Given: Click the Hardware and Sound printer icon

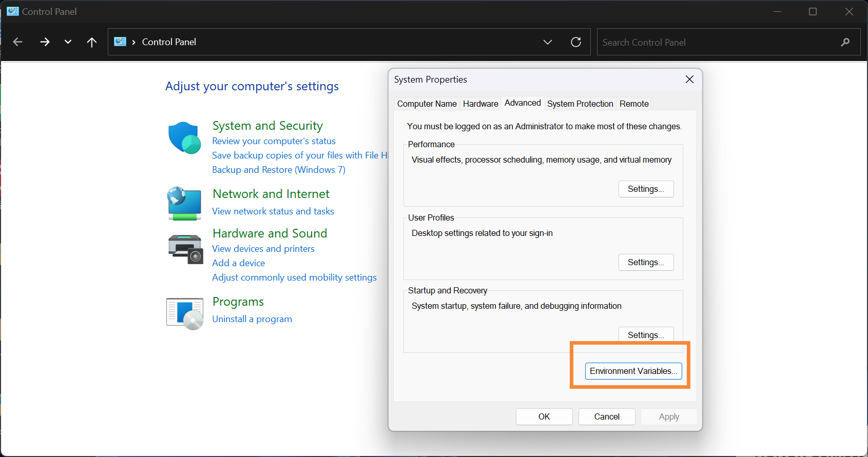Looking at the screenshot, I should click(185, 249).
